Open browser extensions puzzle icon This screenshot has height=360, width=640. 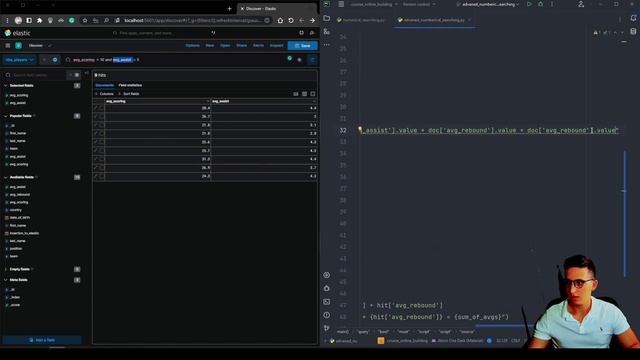click(40, 20)
